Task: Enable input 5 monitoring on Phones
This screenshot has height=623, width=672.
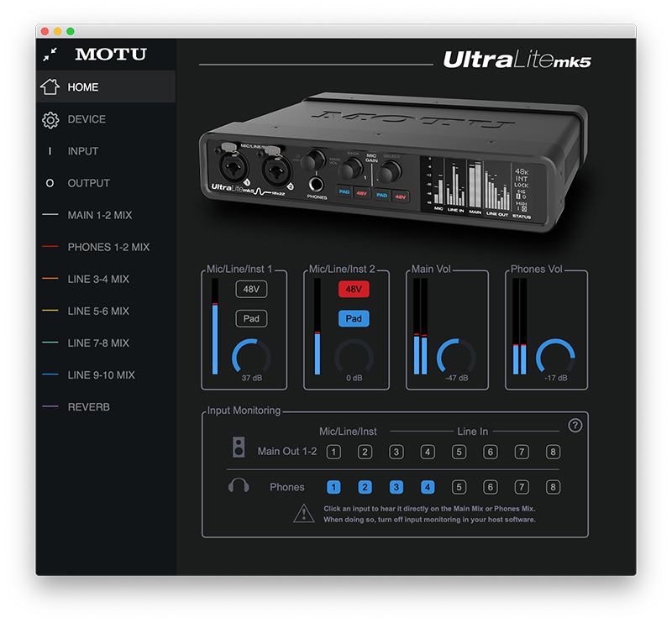Action: [459, 487]
